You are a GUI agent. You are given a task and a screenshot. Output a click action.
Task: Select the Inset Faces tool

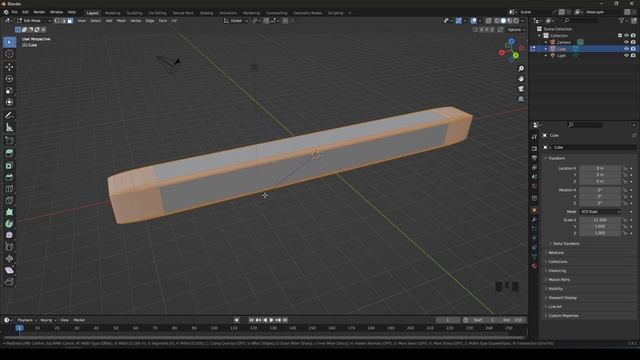click(x=9, y=165)
